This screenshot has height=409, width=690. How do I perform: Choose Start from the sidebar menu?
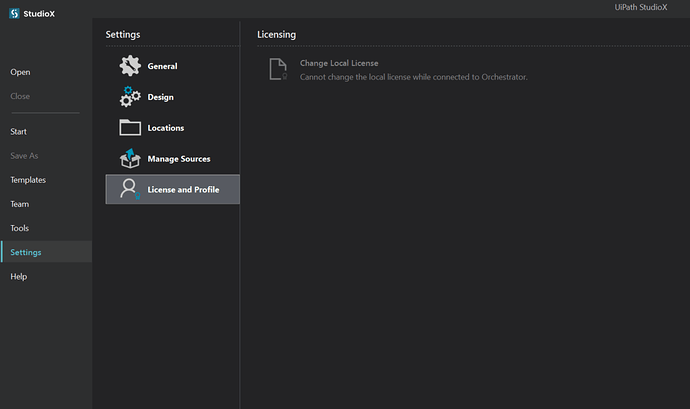(19, 131)
